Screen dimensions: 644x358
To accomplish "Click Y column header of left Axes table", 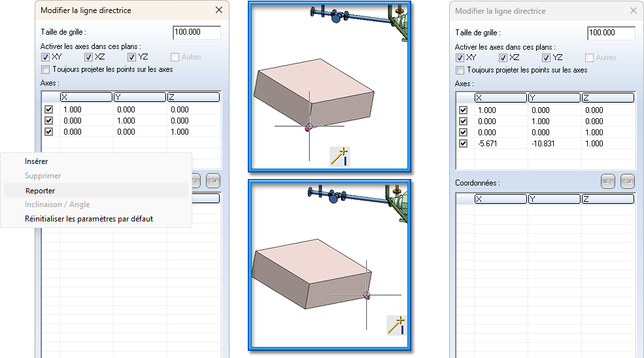I will point(140,97).
